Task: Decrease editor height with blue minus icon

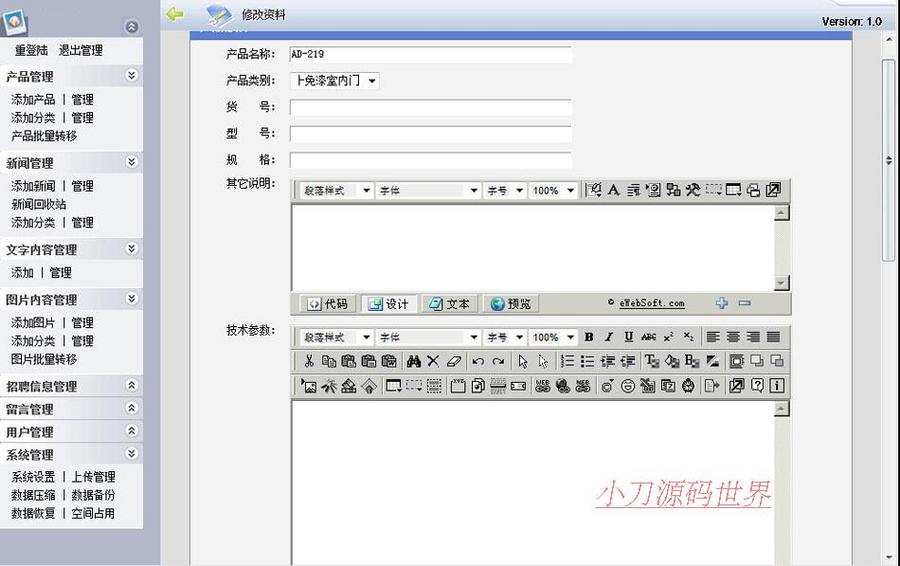Action: click(x=744, y=303)
